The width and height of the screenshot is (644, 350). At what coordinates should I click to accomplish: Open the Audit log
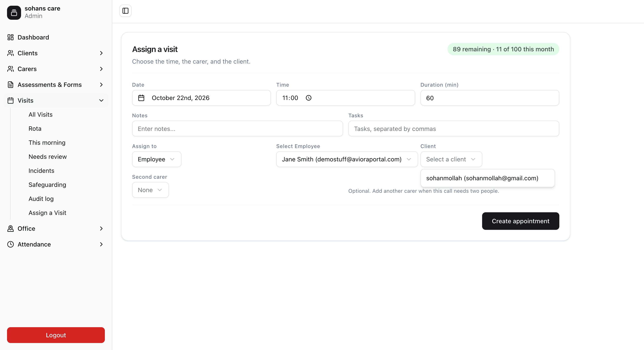[41, 198]
